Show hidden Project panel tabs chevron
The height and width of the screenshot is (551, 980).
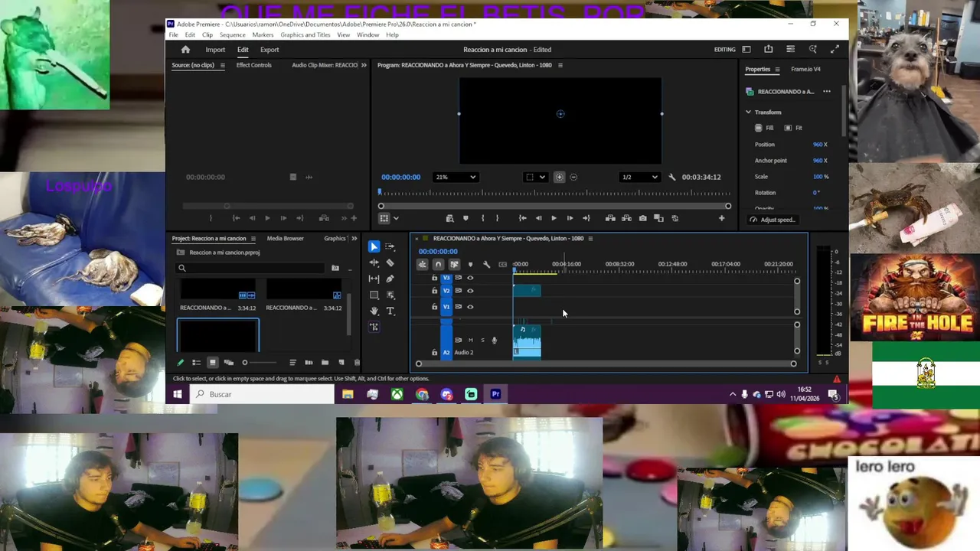tap(354, 238)
